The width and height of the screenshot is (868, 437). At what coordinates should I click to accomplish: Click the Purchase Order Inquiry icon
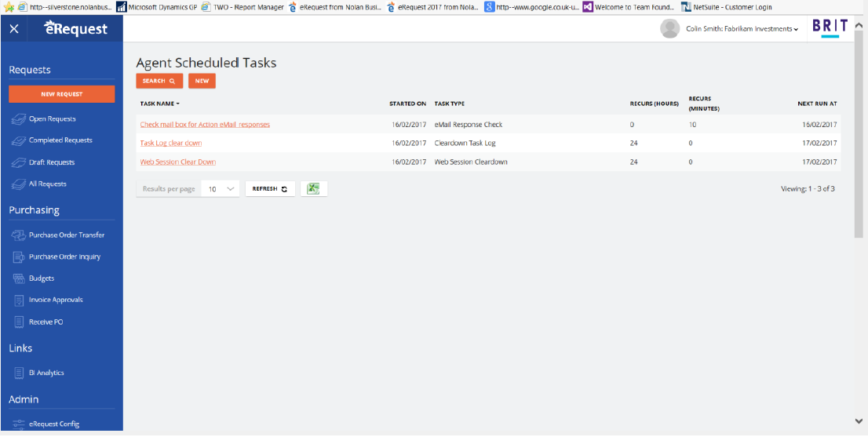(19, 257)
